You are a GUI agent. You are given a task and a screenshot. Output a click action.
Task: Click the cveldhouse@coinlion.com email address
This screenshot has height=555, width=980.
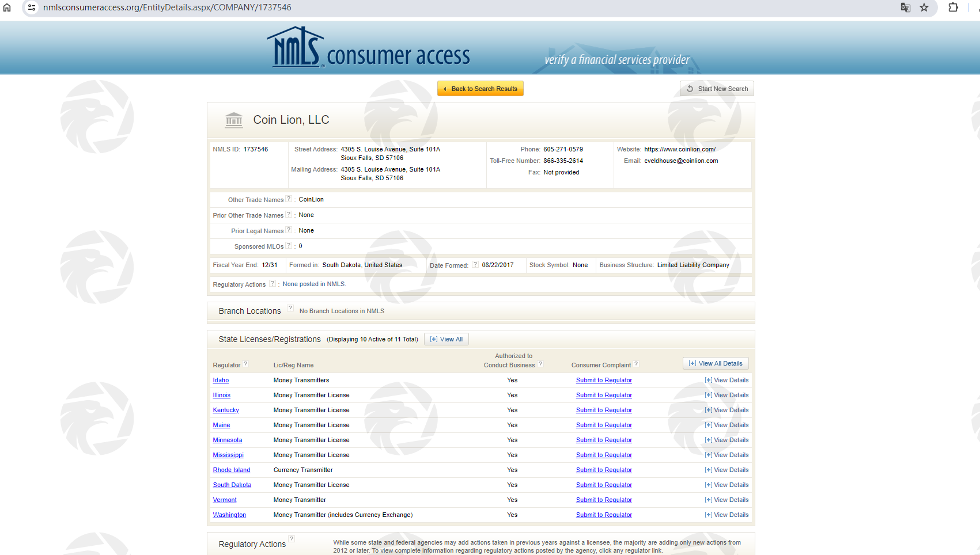point(681,161)
